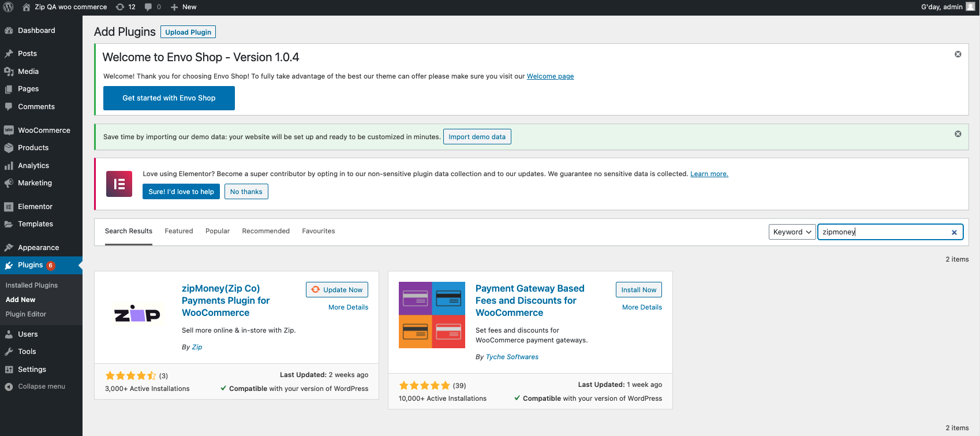980x436 pixels.
Task: Click the Media library icon
Action: tap(9, 72)
